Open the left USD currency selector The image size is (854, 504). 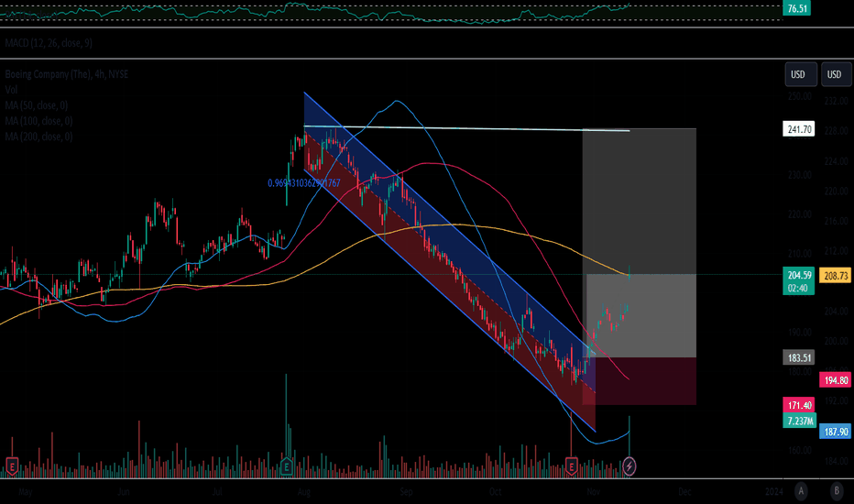[x=801, y=74]
